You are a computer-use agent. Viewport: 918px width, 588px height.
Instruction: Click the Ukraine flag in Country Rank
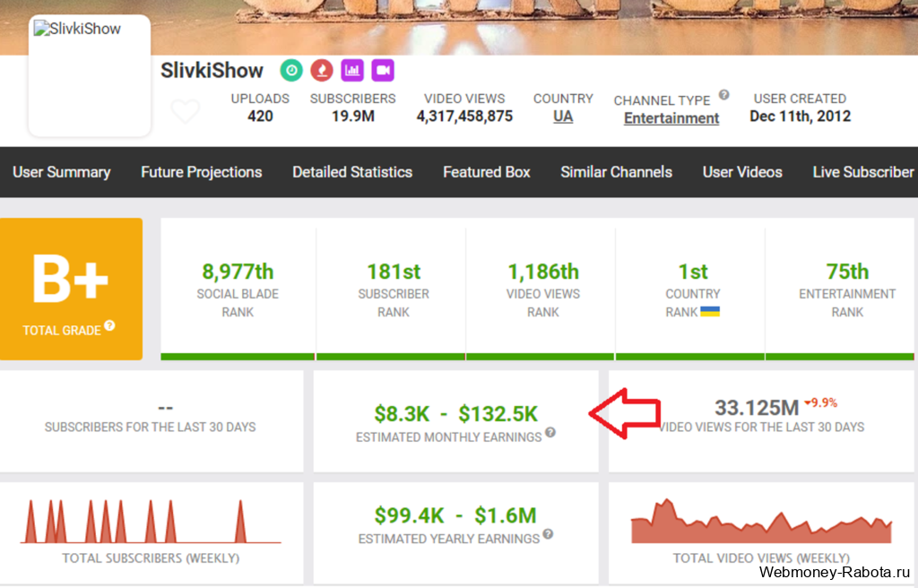(x=710, y=312)
